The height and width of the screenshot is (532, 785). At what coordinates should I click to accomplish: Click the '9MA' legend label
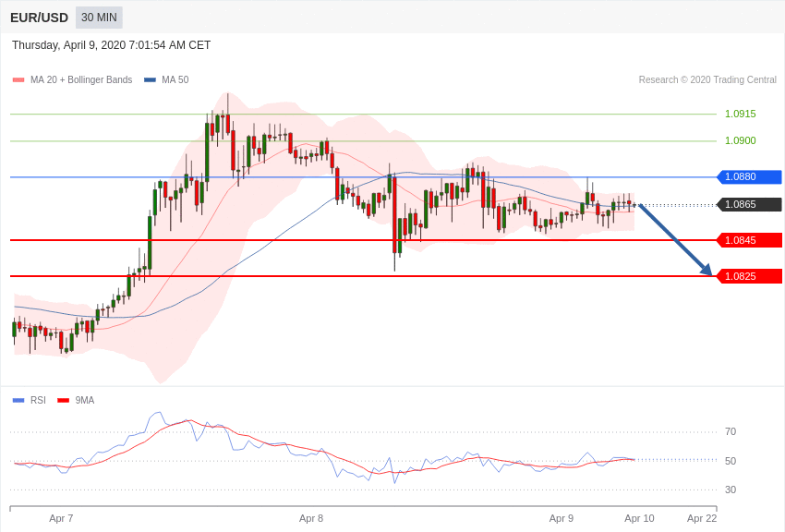pyautogui.click(x=85, y=400)
